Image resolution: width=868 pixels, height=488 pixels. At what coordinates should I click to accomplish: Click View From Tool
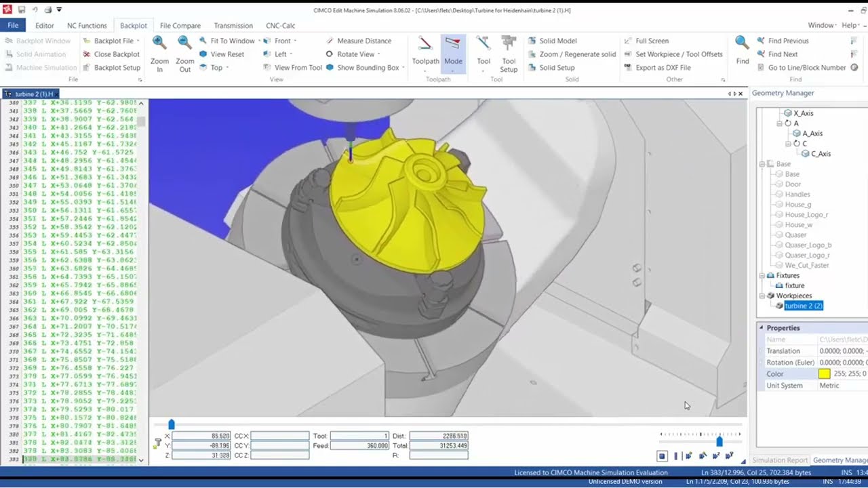(292, 68)
